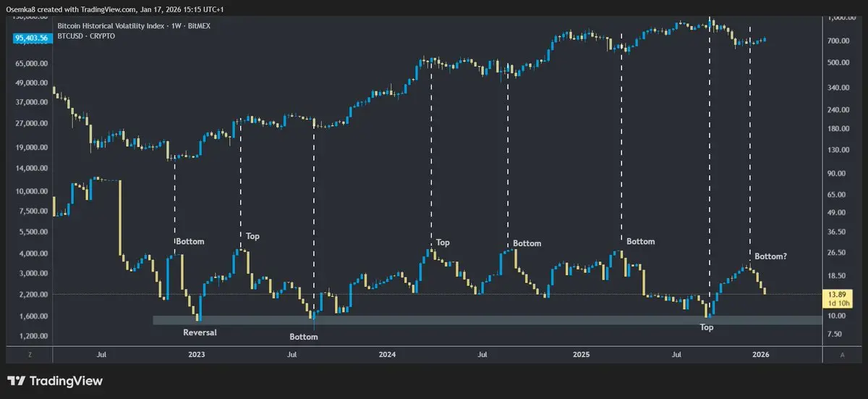Click 180.00 on the right volatility scale

coord(839,129)
